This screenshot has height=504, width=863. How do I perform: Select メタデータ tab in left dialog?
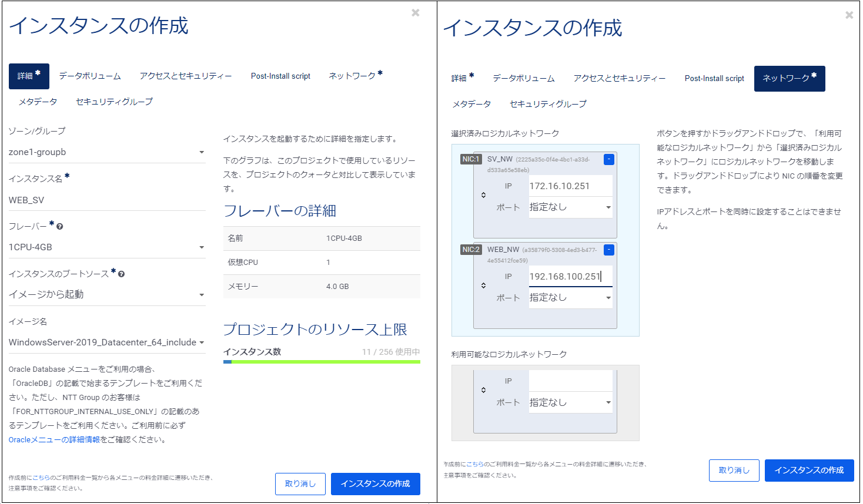pyautogui.click(x=38, y=102)
